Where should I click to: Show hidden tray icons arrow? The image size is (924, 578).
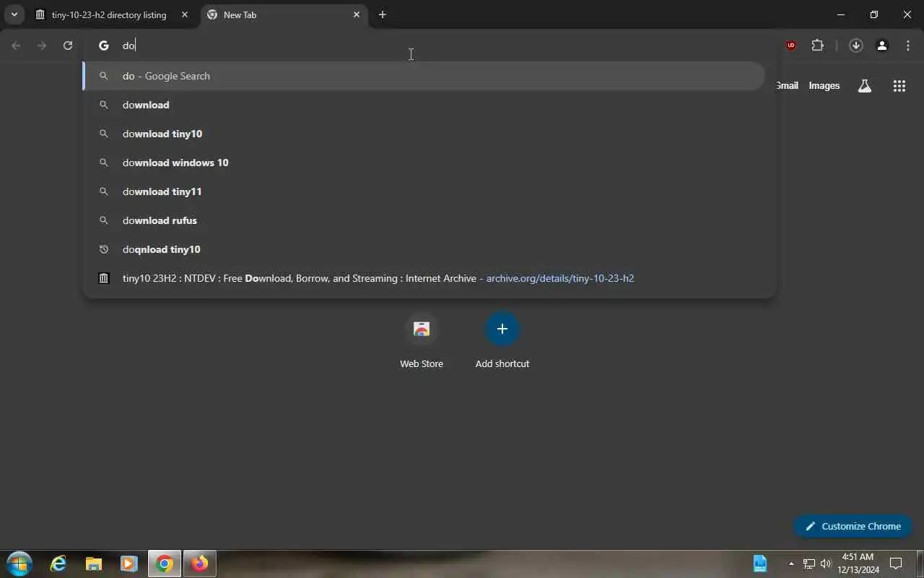(x=791, y=564)
